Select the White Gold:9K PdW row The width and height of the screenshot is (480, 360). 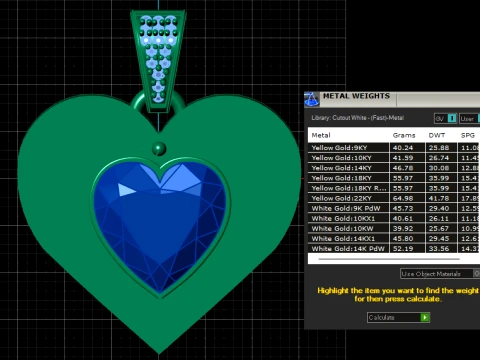[x=394, y=208]
